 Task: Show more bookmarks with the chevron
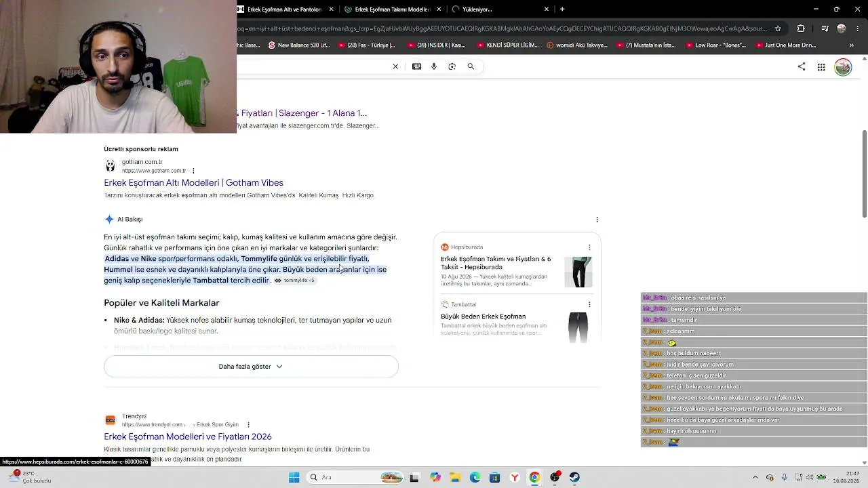coord(852,45)
